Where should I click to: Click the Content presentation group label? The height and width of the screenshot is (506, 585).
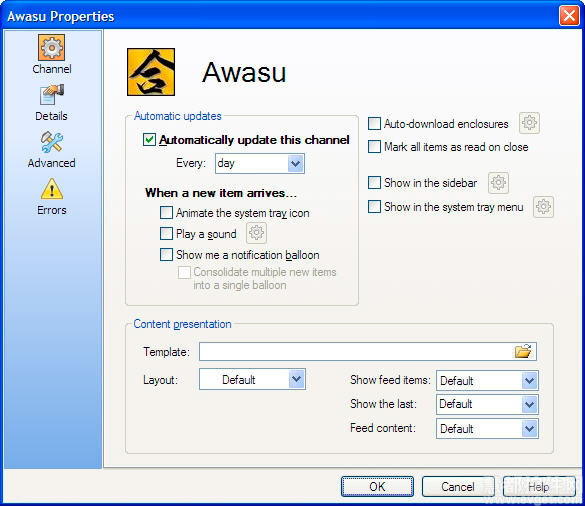[x=182, y=324]
